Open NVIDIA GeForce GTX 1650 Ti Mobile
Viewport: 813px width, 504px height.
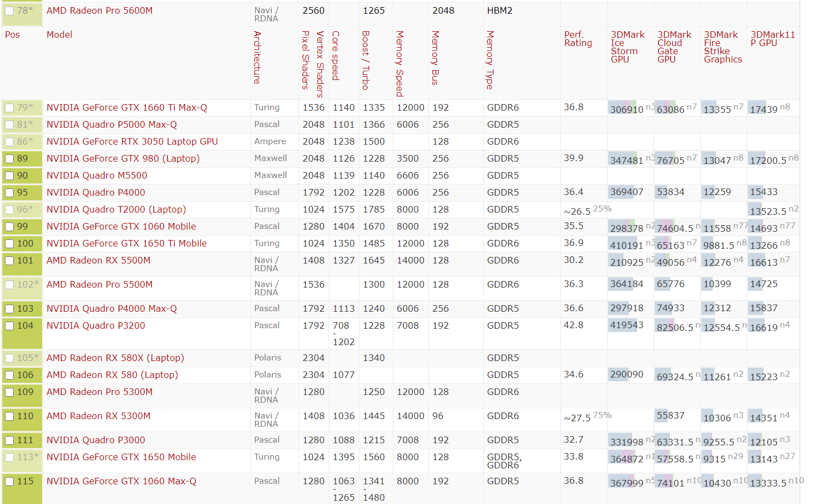point(127,243)
